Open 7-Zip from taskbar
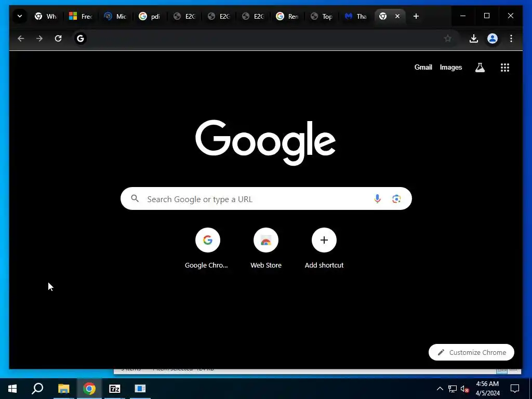The width and height of the screenshot is (532, 399). pyautogui.click(x=115, y=388)
